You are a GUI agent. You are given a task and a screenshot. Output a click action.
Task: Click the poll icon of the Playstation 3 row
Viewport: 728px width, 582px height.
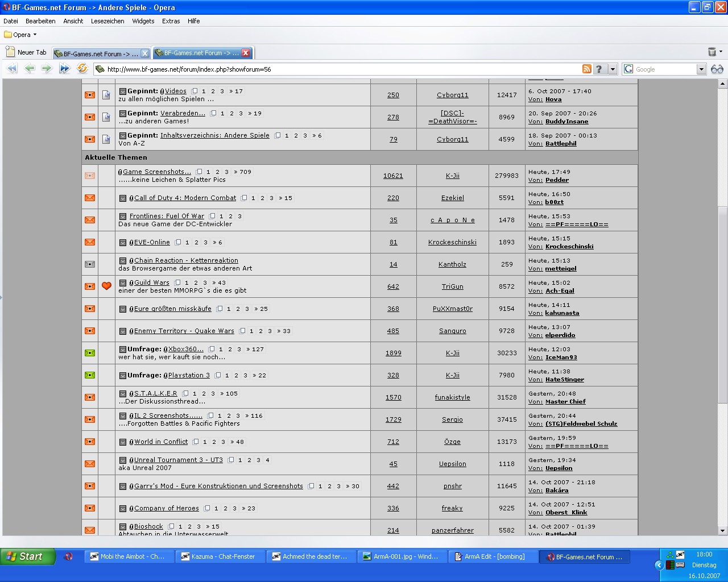click(90, 375)
